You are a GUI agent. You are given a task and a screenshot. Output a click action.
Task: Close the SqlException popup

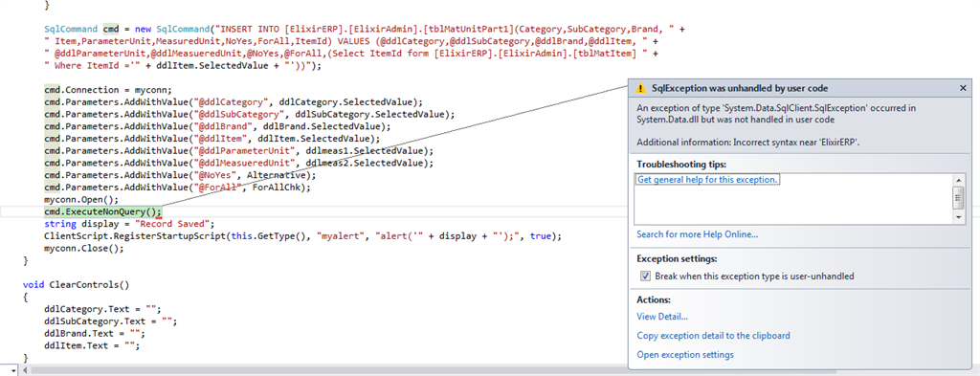[x=963, y=88]
